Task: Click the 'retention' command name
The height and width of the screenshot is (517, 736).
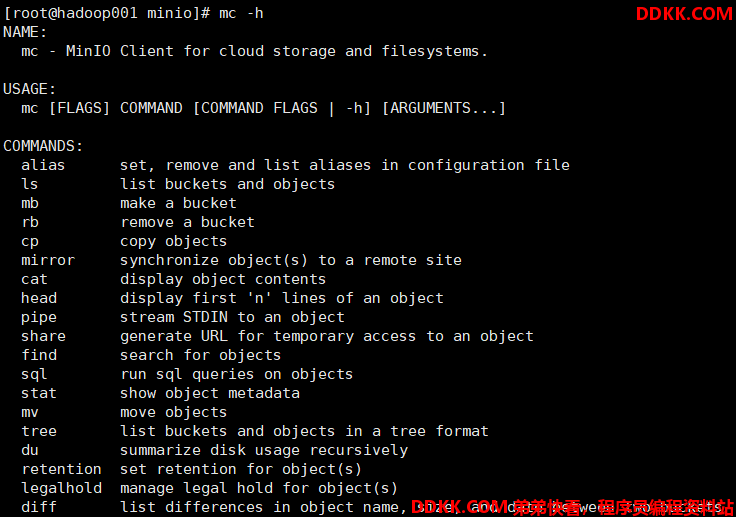Action: click(x=61, y=469)
